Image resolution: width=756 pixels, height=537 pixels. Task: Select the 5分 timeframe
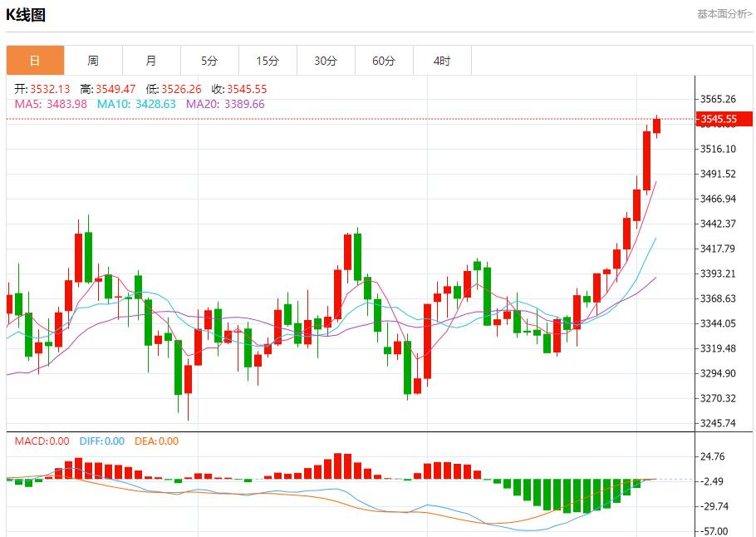point(209,60)
